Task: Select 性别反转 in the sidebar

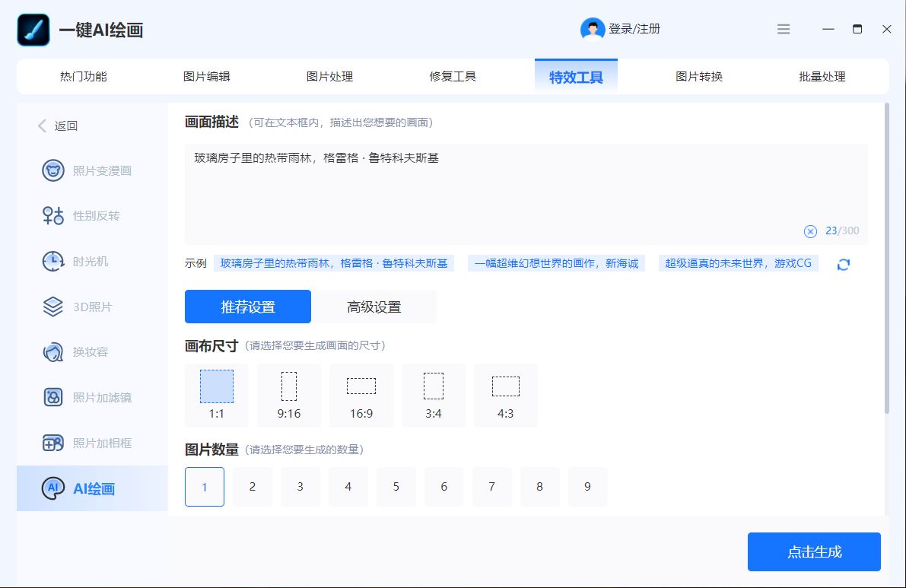Action: pyautogui.click(x=93, y=215)
